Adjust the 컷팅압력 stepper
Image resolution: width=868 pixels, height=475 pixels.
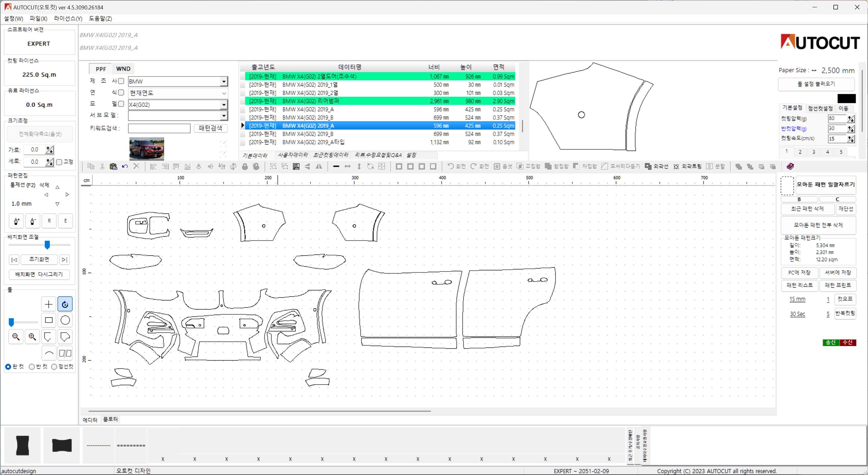click(x=851, y=119)
